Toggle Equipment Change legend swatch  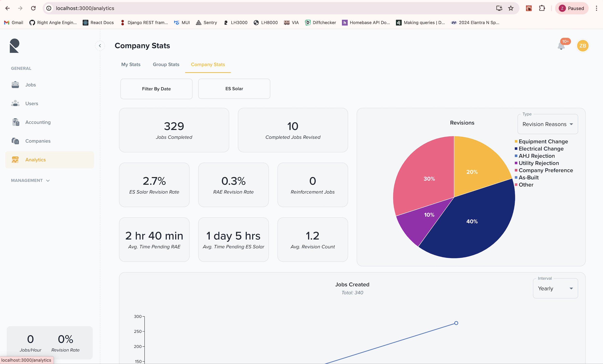click(516, 141)
